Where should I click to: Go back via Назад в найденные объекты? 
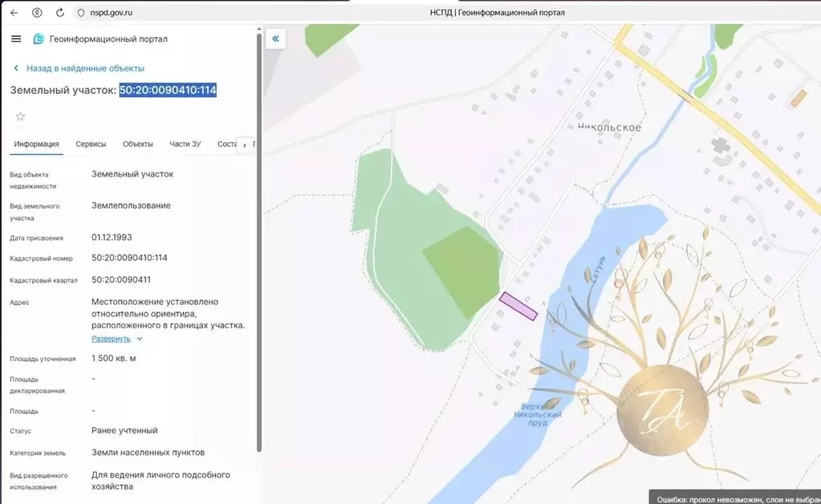click(x=84, y=68)
